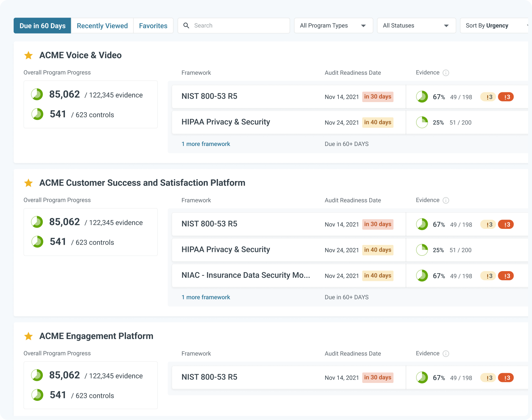Toggle star on ACME Customer Success Platform
The width and height of the screenshot is (532, 420).
(29, 183)
